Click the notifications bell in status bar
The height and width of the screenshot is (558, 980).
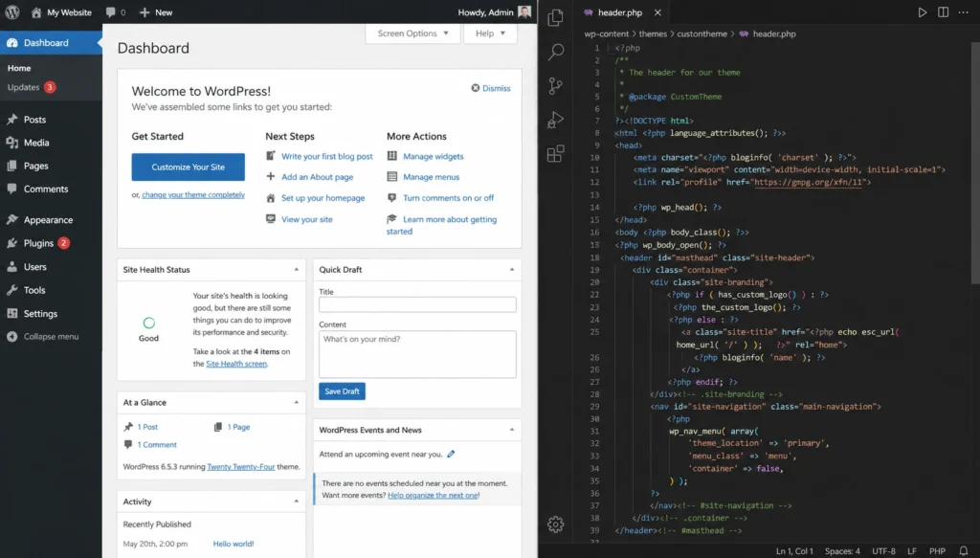963,551
